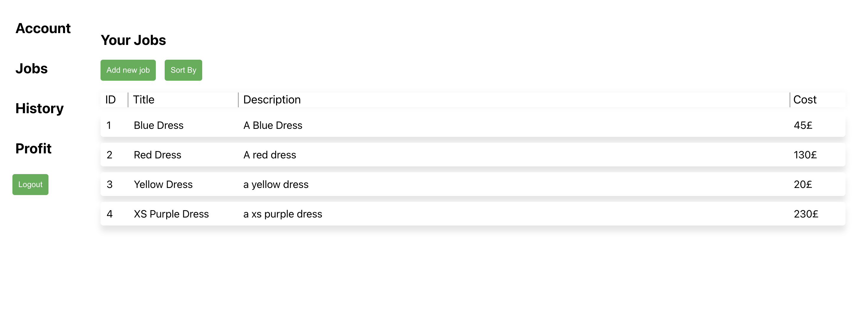Select the Blue Dress job row

pyautogui.click(x=158, y=125)
